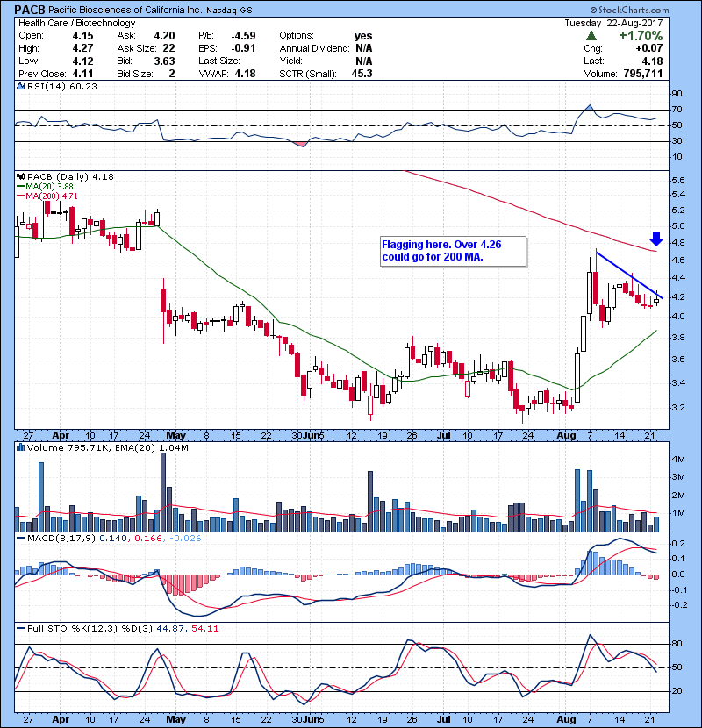Click the 20 level on the stochastic axis
This screenshot has width=702, height=728.
[677, 691]
